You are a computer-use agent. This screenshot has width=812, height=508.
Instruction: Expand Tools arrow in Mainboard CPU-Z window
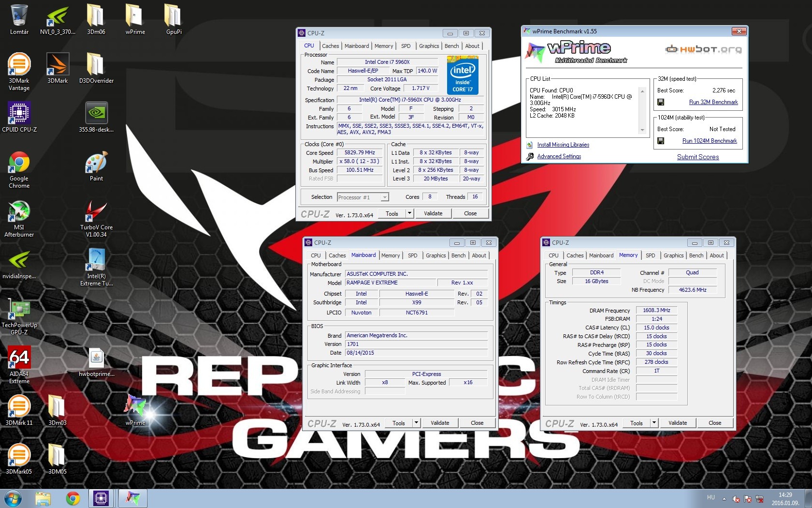click(416, 423)
